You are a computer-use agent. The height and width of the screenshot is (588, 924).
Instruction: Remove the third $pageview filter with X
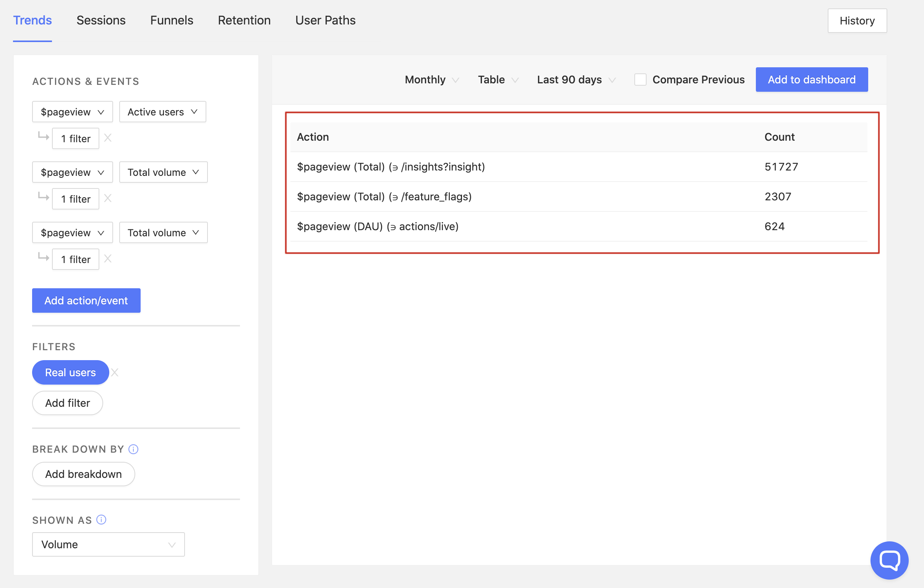pyautogui.click(x=108, y=259)
